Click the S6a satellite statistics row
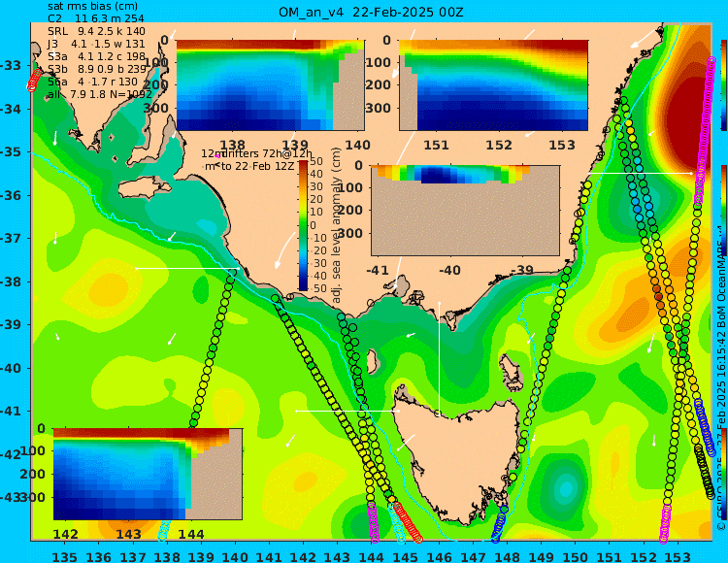728x563 pixels. (92, 82)
